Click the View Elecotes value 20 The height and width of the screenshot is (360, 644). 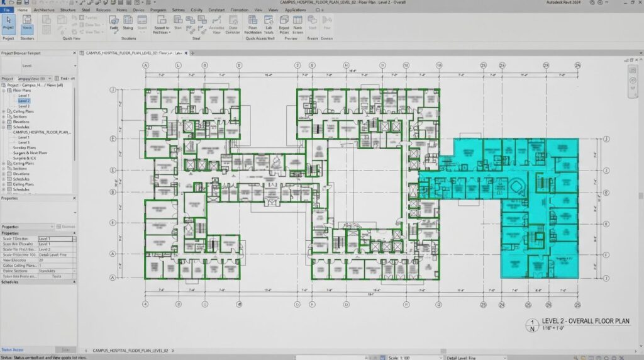click(x=57, y=261)
